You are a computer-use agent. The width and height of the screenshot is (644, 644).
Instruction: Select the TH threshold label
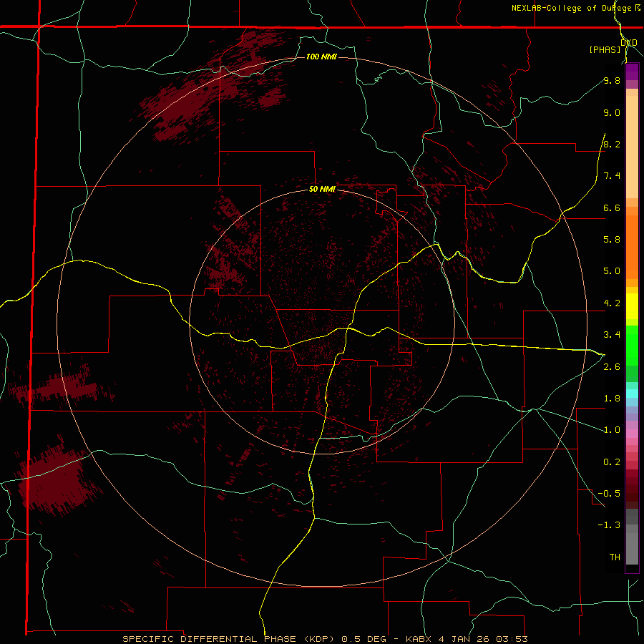(615, 557)
